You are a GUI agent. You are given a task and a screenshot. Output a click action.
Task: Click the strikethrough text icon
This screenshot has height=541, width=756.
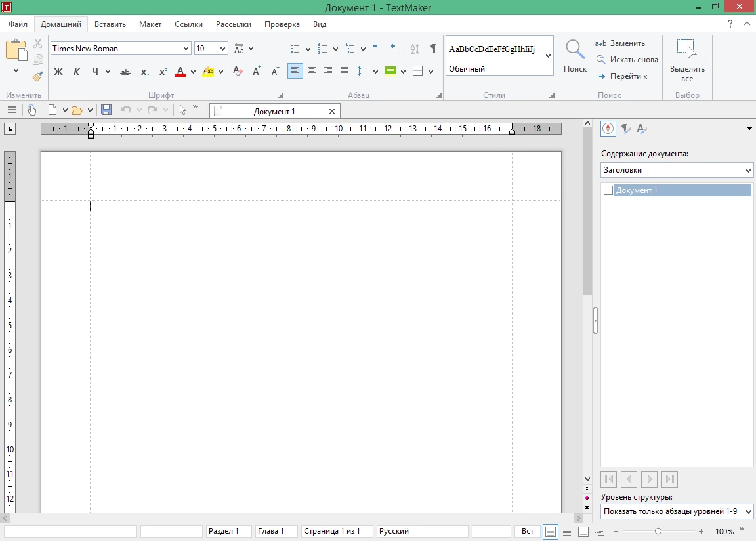pyautogui.click(x=125, y=72)
